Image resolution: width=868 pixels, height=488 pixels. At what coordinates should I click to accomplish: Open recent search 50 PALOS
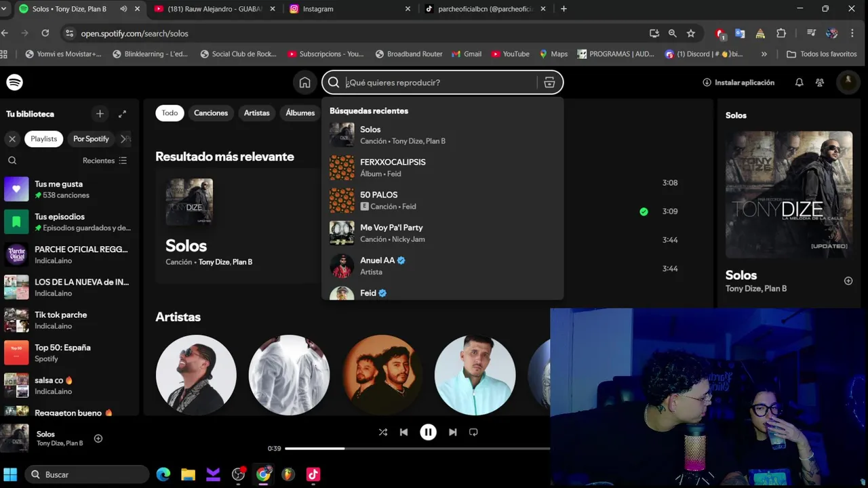[442, 200]
